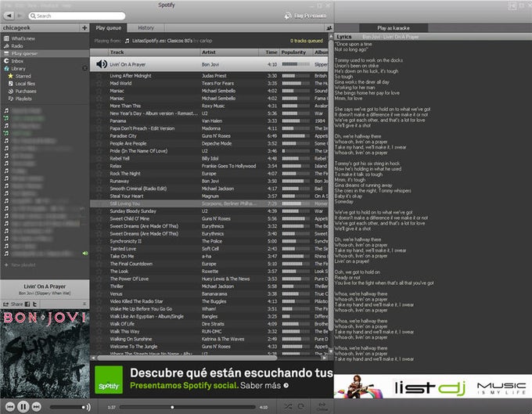Select the track Take On Me

point(122,256)
